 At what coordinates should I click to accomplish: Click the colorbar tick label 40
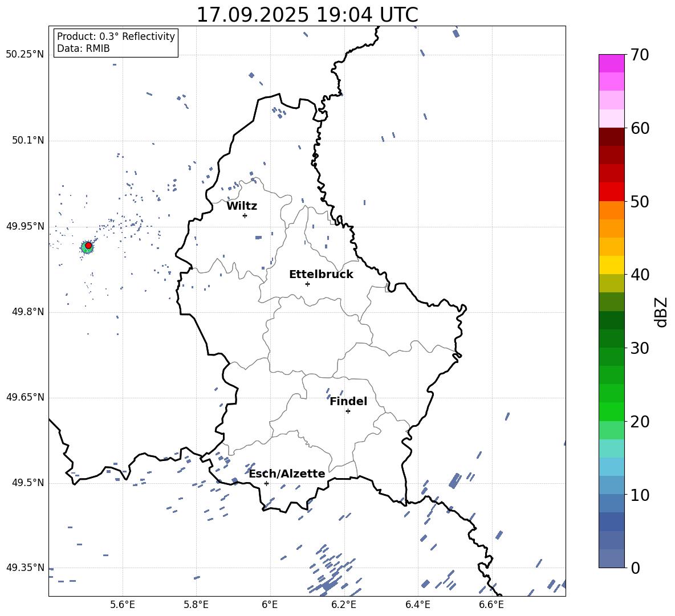(639, 275)
